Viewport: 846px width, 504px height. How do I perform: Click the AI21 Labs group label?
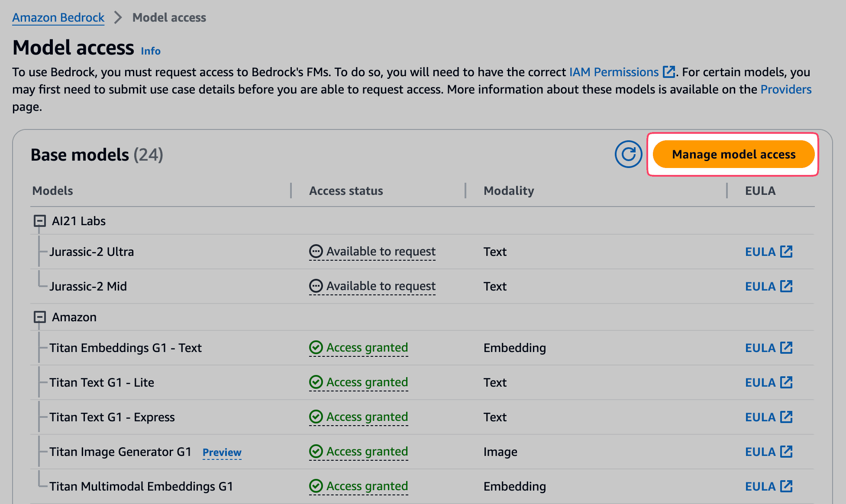pyautogui.click(x=79, y=221)
